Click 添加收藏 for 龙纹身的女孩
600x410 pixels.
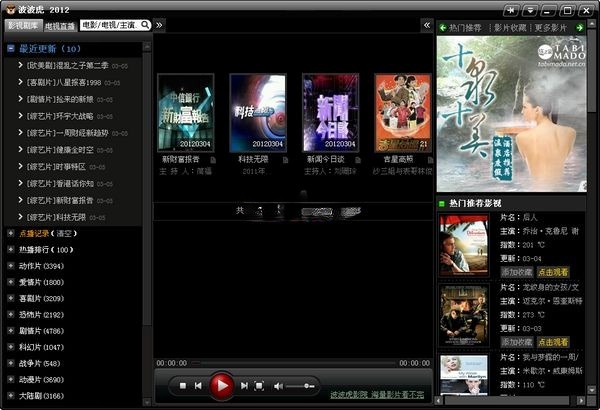coord(517,342)
